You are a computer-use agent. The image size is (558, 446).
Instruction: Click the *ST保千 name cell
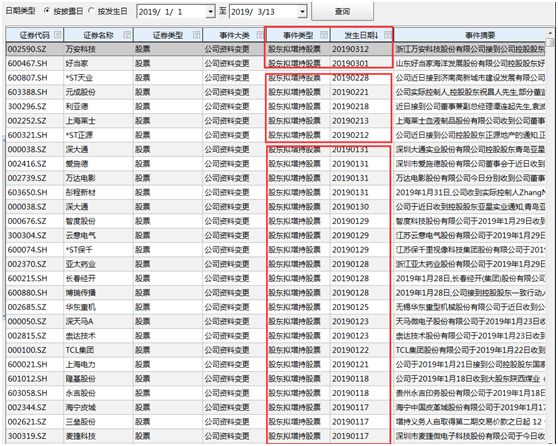[x=98, y=250]
